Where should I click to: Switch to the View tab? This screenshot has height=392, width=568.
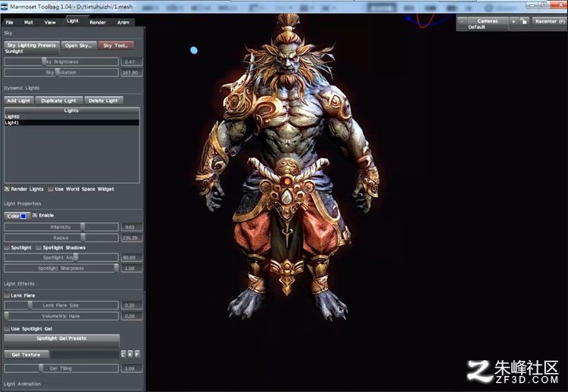coord(50,23)
